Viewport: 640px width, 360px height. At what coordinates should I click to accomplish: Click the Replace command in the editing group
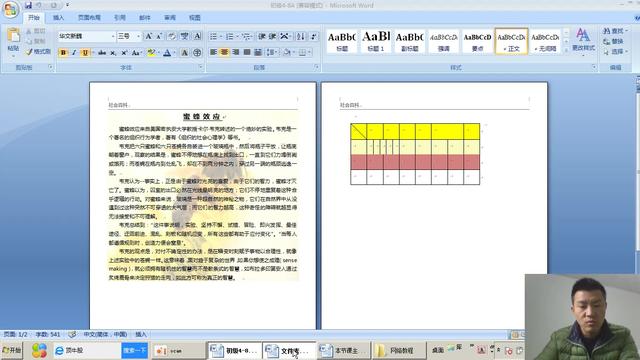[613, 41]
